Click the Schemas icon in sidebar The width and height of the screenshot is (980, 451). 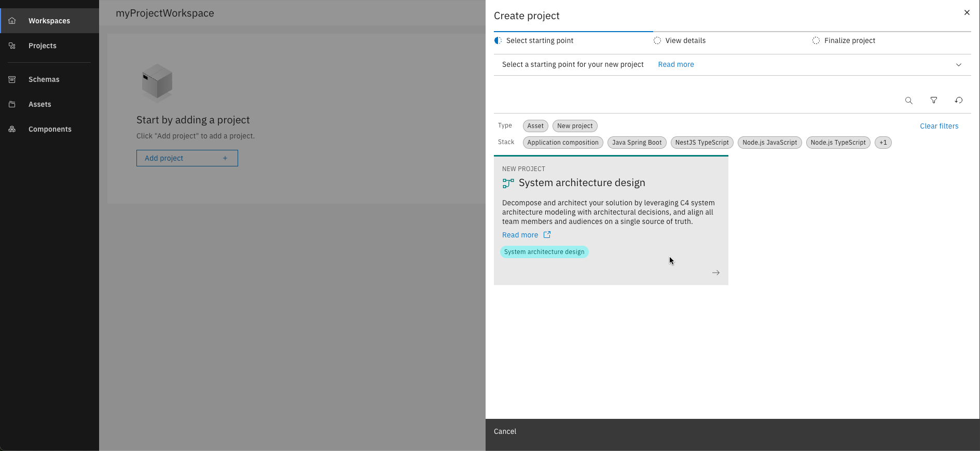pyautogui.click(x=12, y=79)
